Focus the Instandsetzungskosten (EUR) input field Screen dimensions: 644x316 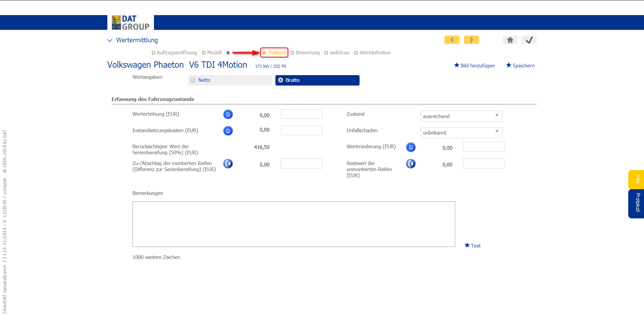click(302, 130)
